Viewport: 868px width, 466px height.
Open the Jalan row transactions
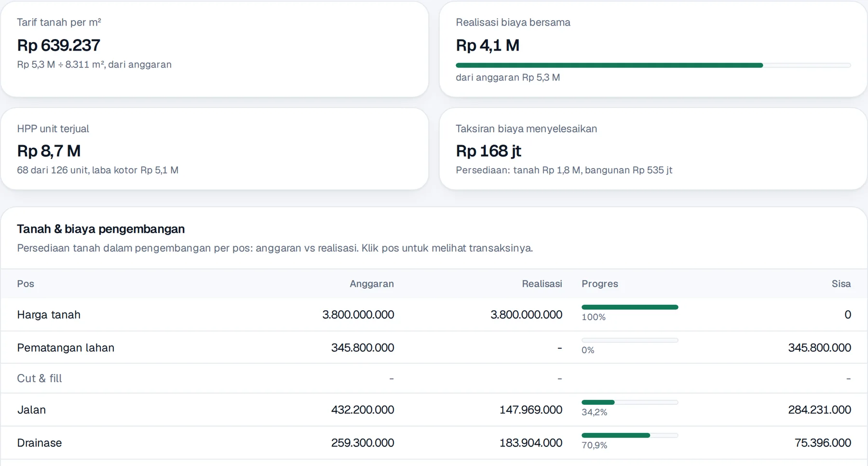pyautogui.click(x=434, y=410)
